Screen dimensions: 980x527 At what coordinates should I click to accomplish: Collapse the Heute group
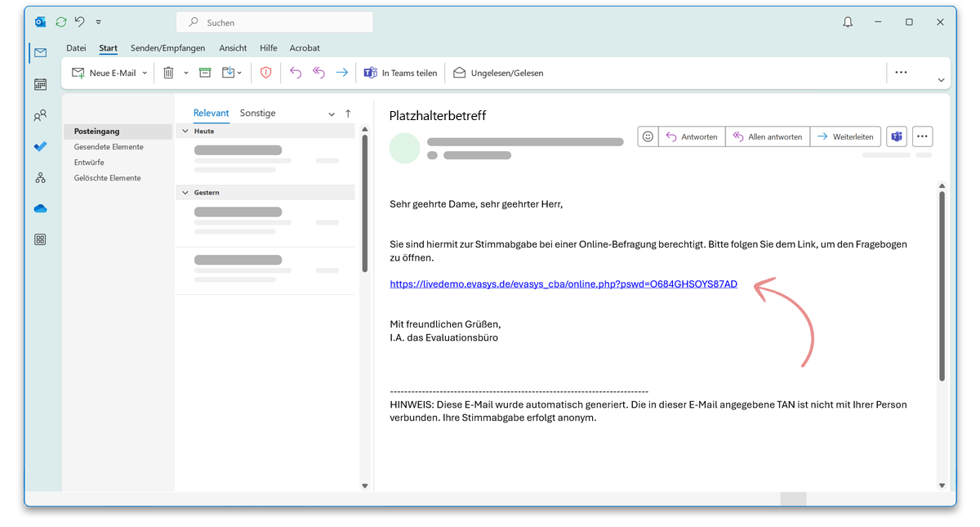pyautogui.click(x=185, y=131)
